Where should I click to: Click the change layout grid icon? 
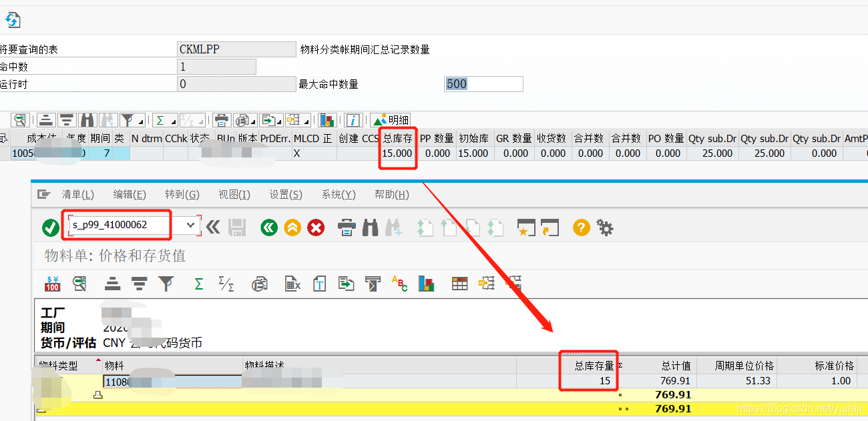click(x=459, y=284)
